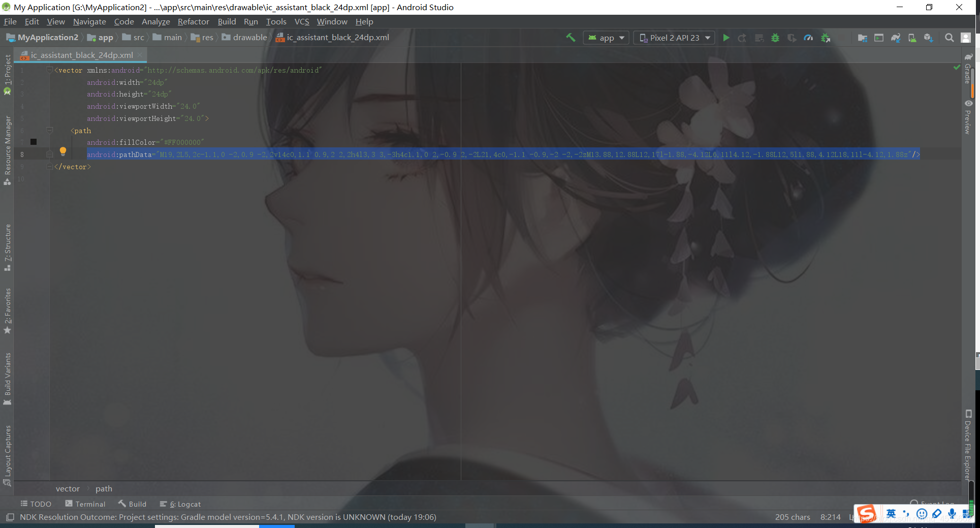Attach debugger to Android process icon
Screen dimensions: 980x528
point(826,38)
